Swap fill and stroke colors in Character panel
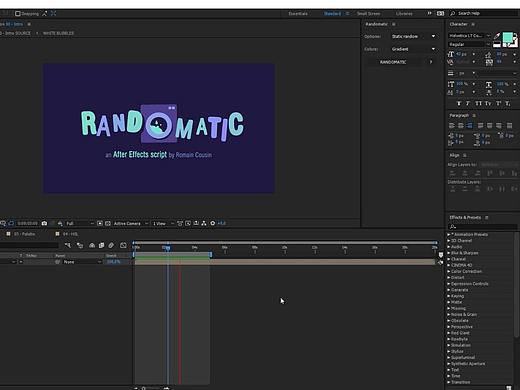Viewport: 520px width, 390px height. click(x=516, y=34)
